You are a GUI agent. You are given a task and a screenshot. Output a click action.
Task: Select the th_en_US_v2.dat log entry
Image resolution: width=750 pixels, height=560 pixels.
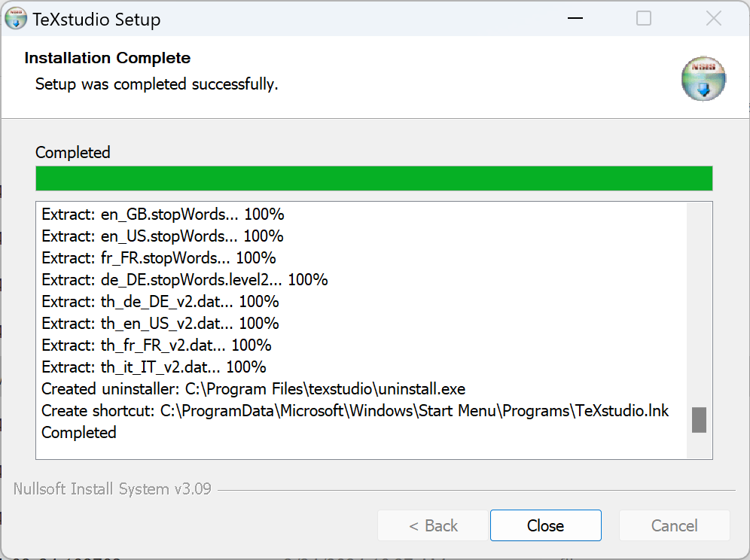(x=160, y=324)
